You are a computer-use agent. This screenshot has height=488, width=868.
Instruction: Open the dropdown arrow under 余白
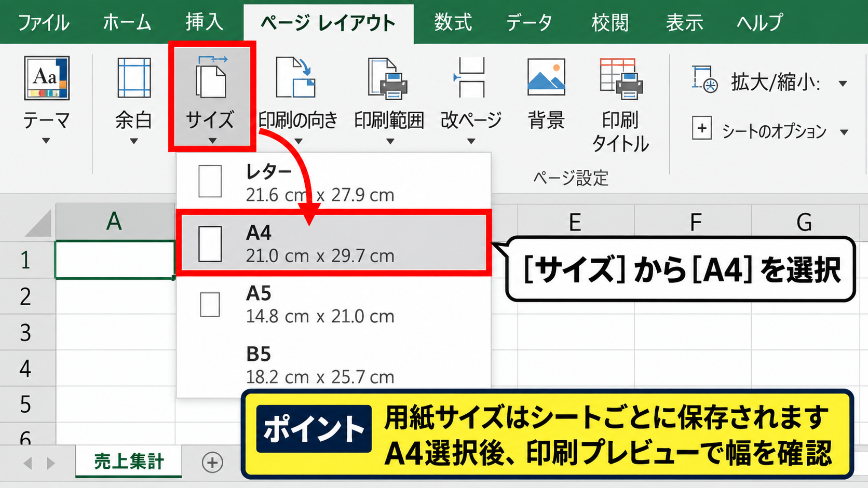(x=134, y=141)
